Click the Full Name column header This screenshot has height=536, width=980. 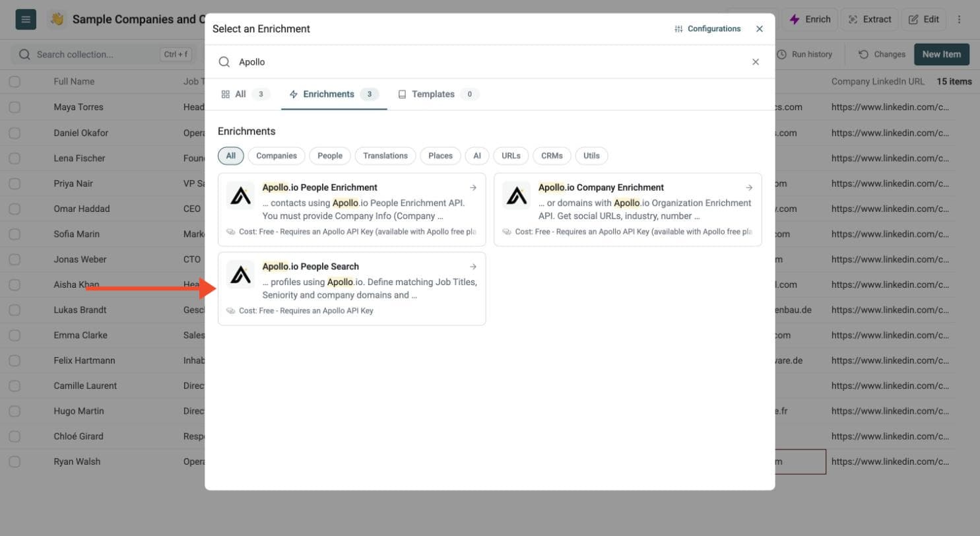(x=74, y=82)
